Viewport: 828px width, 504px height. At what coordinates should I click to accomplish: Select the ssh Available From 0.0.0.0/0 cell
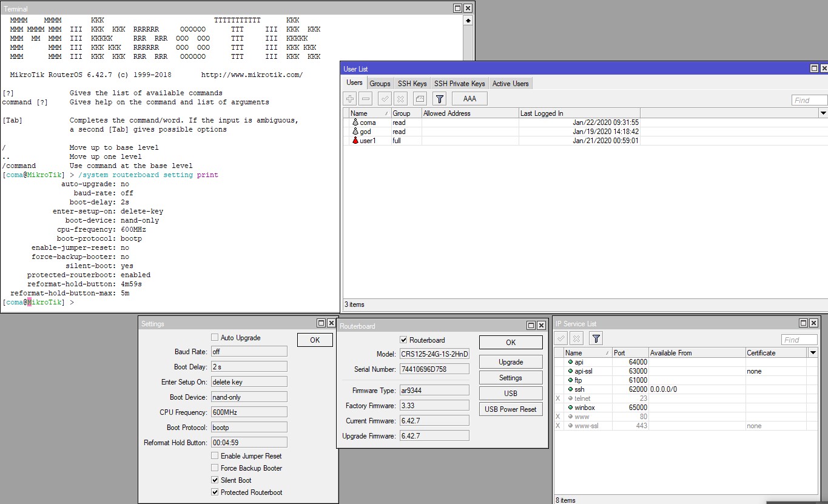pos(697,389)
